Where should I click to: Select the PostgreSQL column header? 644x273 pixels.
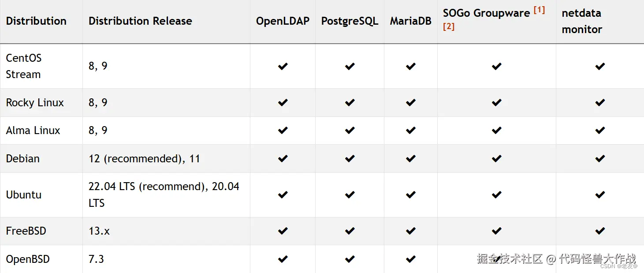coord(350,21)
